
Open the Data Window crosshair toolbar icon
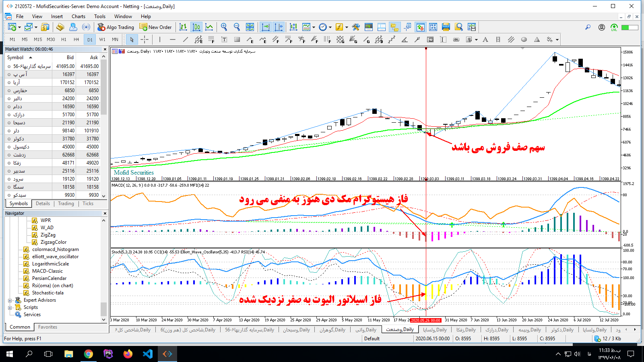407,27
